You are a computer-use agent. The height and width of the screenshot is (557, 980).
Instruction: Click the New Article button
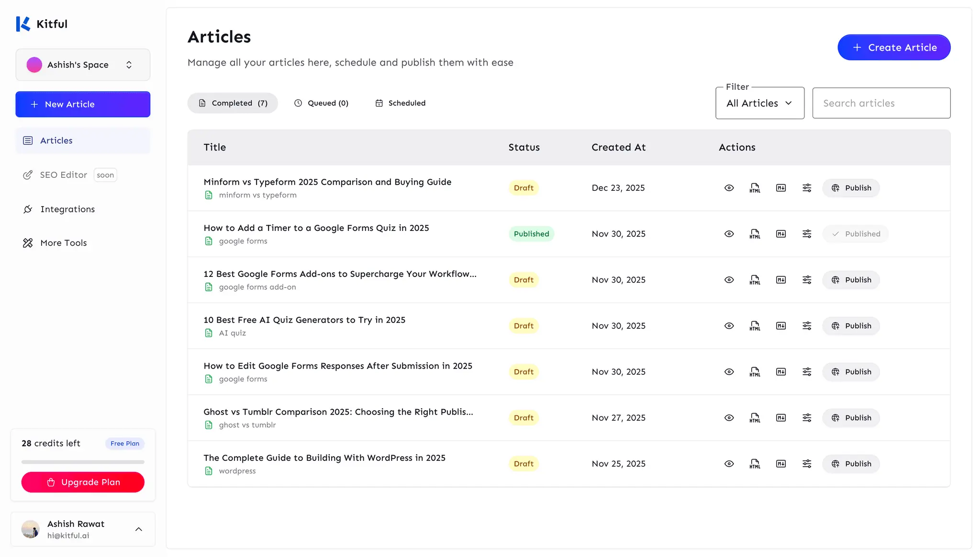click(83, 104)
